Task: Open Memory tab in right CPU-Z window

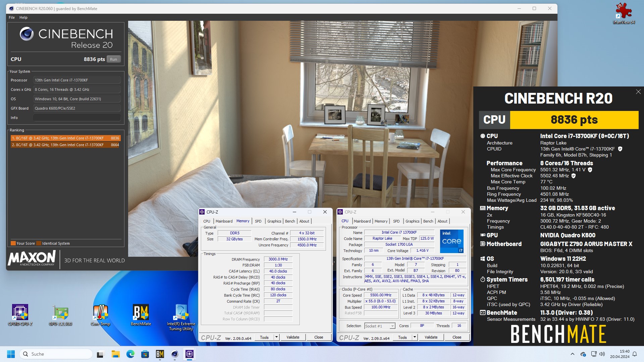Action: click(x=381, y=221)
